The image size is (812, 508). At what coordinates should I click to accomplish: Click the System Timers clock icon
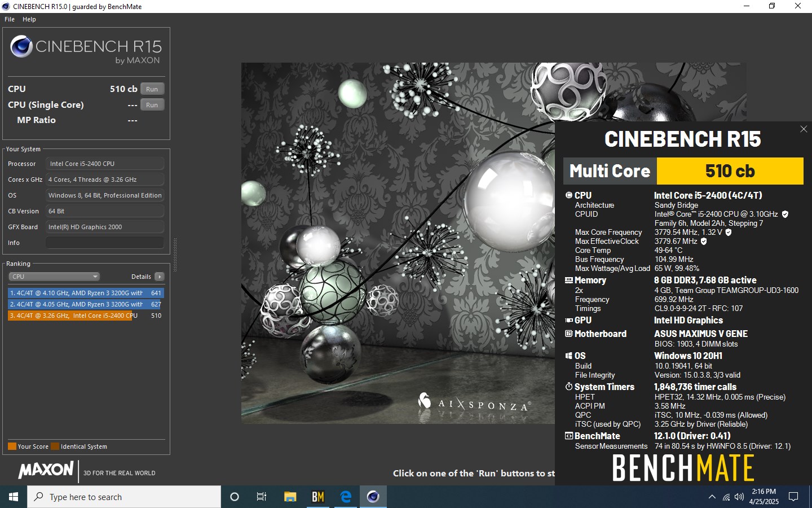[569, 387]
